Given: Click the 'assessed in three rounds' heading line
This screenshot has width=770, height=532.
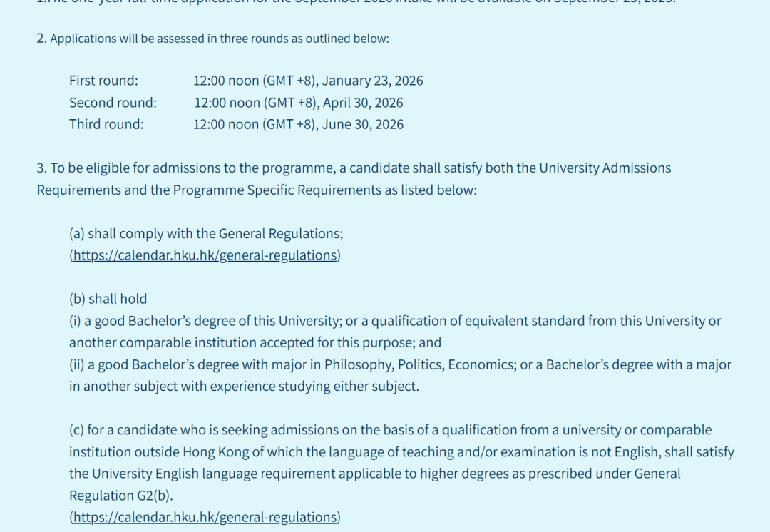Looking at the screenshot, I should (x=213, y=39).
